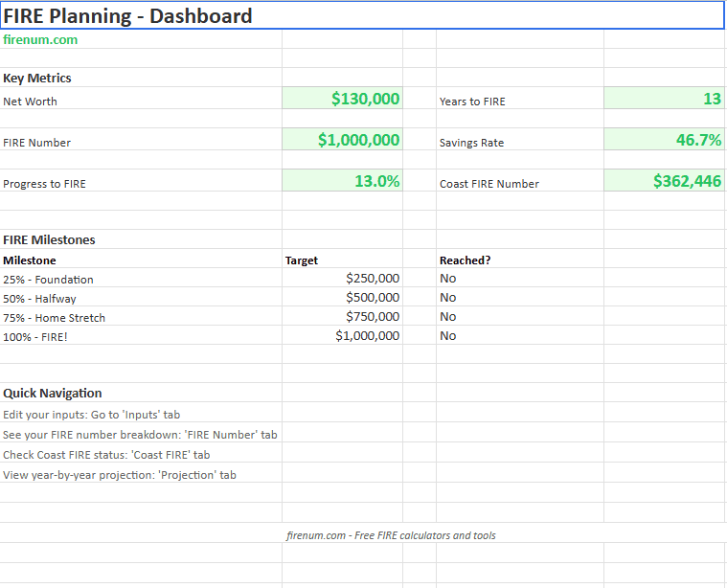Click the '25% - Foundation' milestone cell
This screenshot has height=588, width=727.
(x=49, y=280)
